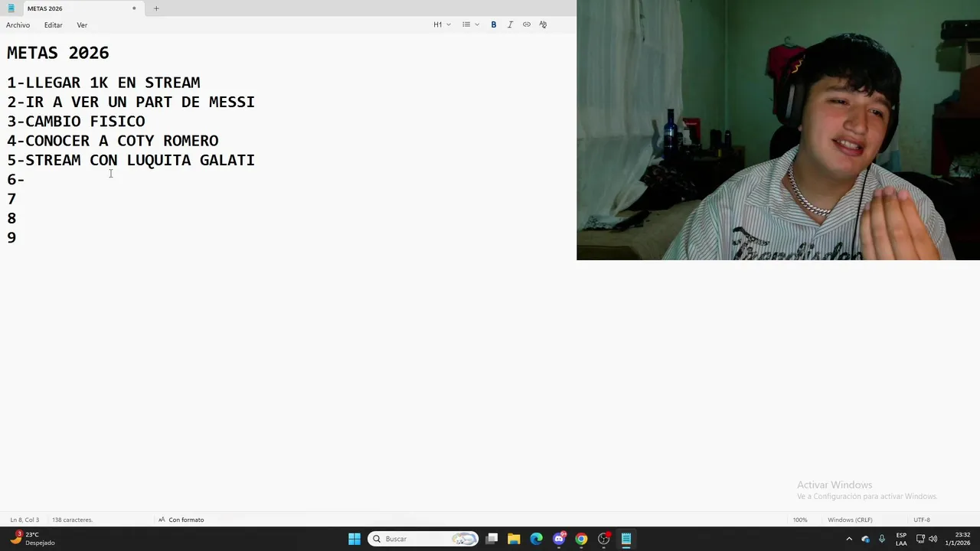Click the line 4-CONOCER A COTY ROMERO

pos(113,141)
